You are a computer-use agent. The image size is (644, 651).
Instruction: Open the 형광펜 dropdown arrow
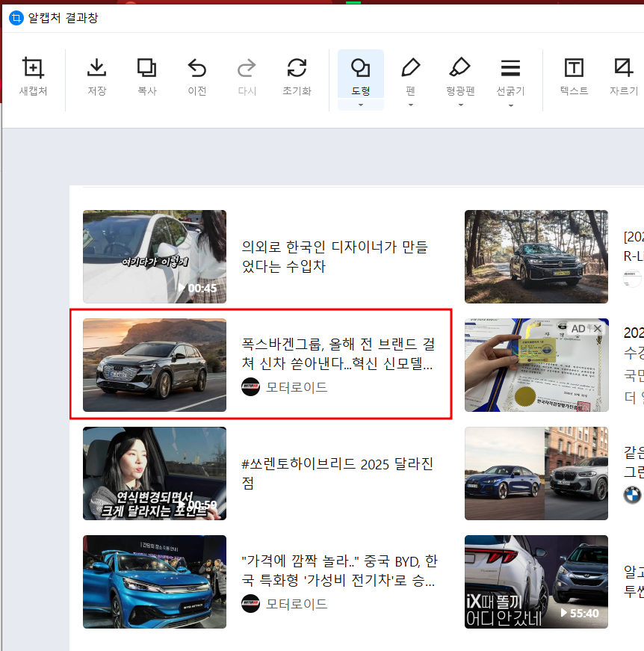tap(461, 105)
